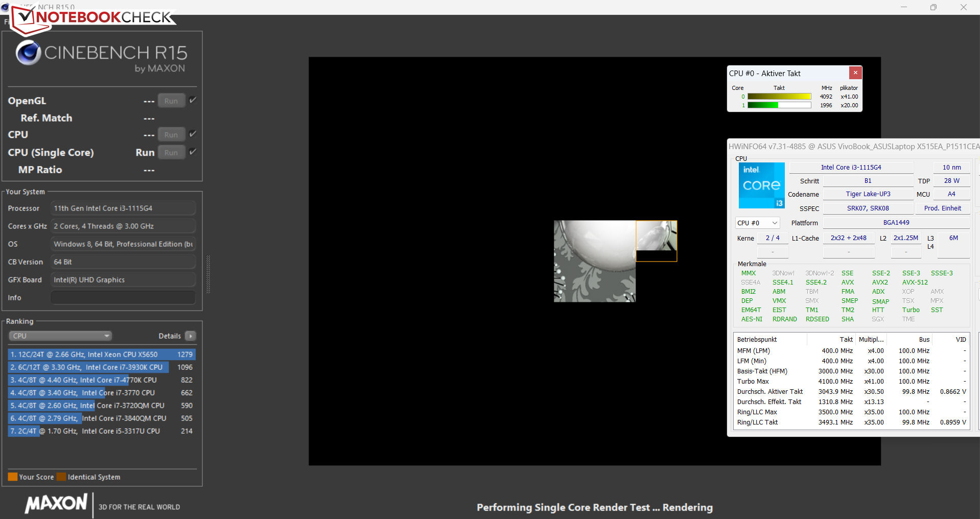Screen dimensions: 980x519
Task: Click the Processor field value
Action: click(123, 208)
